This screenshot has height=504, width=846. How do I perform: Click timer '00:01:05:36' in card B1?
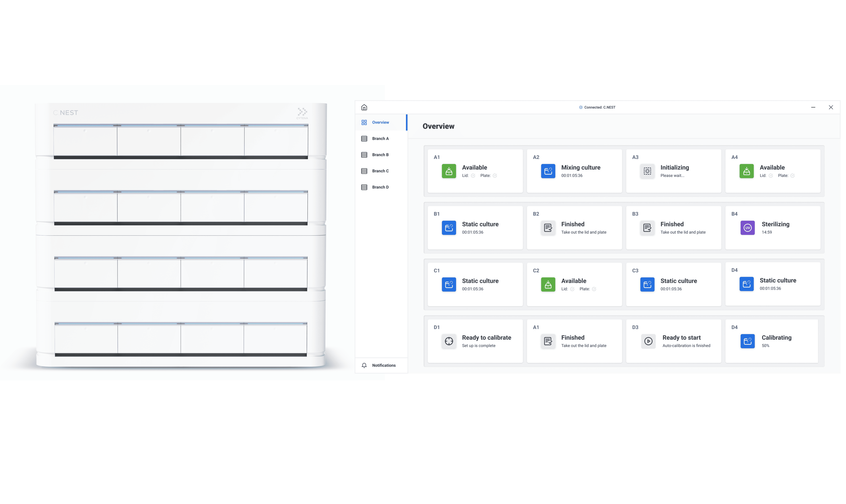click(x=473, y=232)
